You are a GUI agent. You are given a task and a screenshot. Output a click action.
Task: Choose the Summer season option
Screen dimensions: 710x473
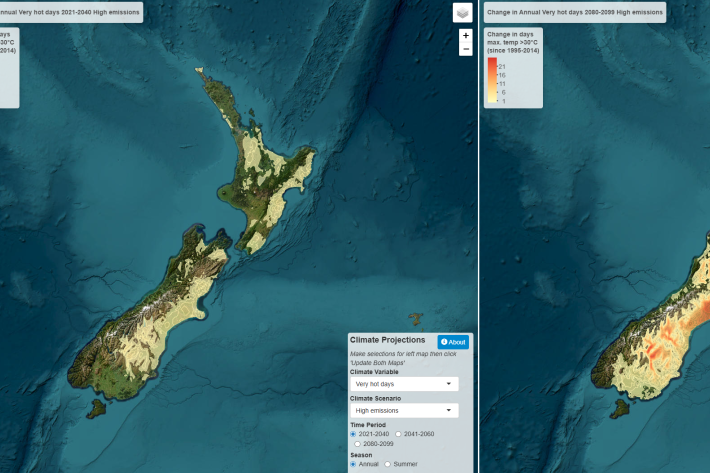click(388, 464)
